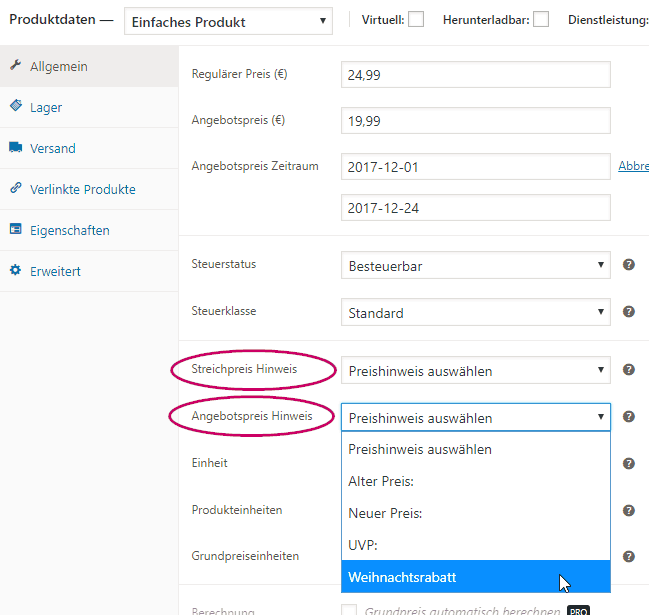Click the Verlinkte Produkte link icon
Screen dimensions: 649x615
point(16,188)
